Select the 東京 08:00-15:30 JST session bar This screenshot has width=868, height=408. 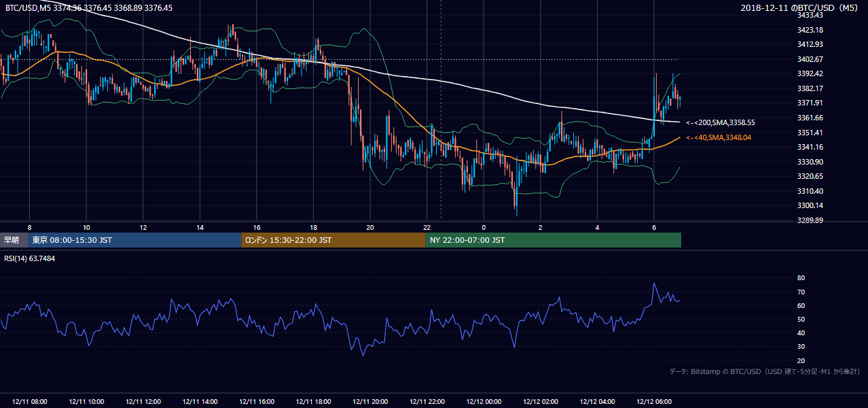click(x=134, y=240)
